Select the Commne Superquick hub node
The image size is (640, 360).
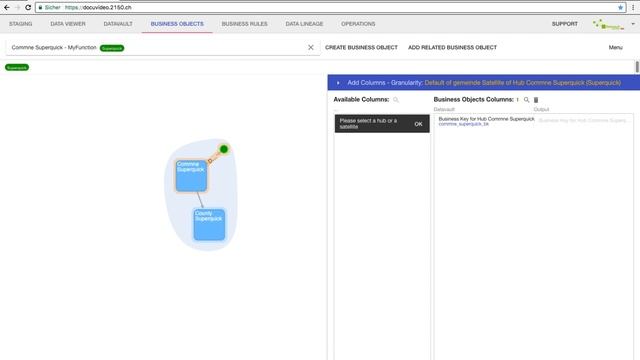191,176
